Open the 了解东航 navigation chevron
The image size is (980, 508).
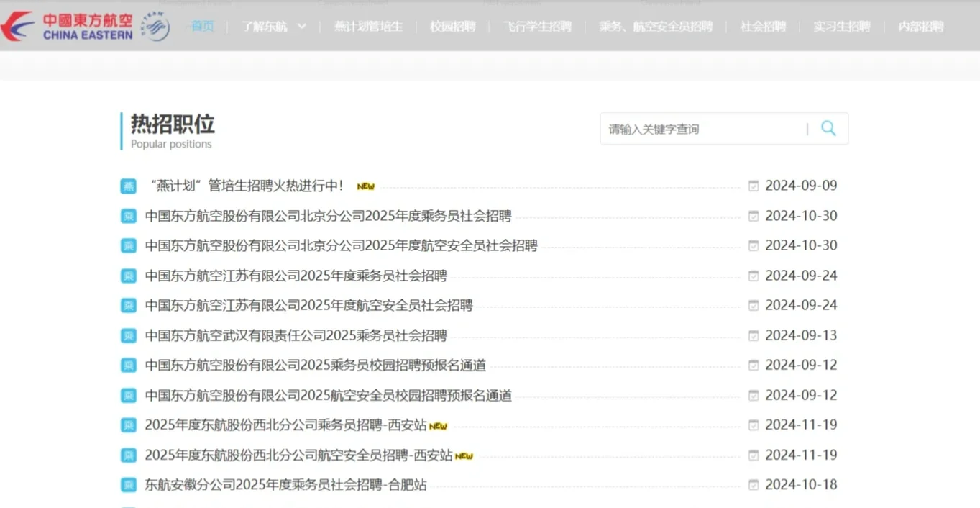tap(301, 26)
